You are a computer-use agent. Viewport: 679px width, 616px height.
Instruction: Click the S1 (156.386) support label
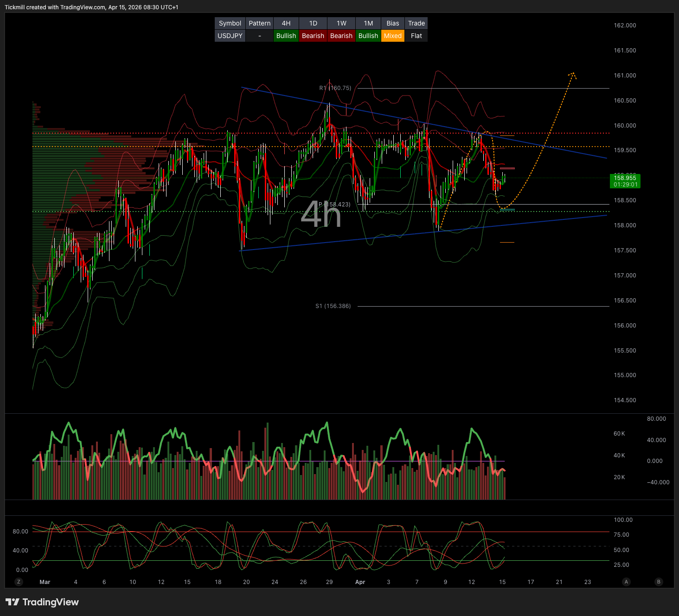pos(333,306)
